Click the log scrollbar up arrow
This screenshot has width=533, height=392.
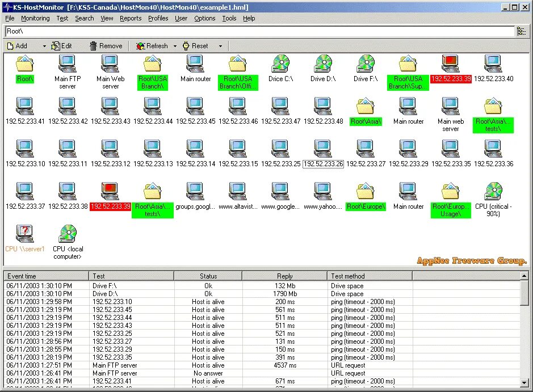click(x=524, y=276)
